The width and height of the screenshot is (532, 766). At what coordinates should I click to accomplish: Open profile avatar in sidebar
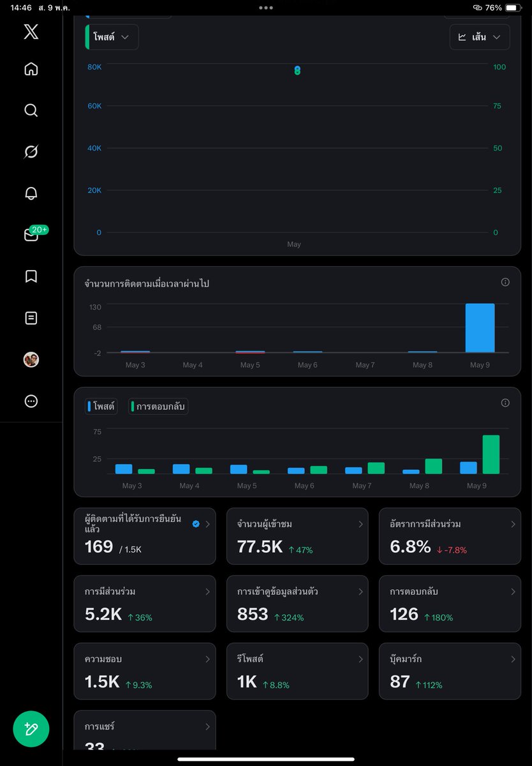click(x=31, y=359)
